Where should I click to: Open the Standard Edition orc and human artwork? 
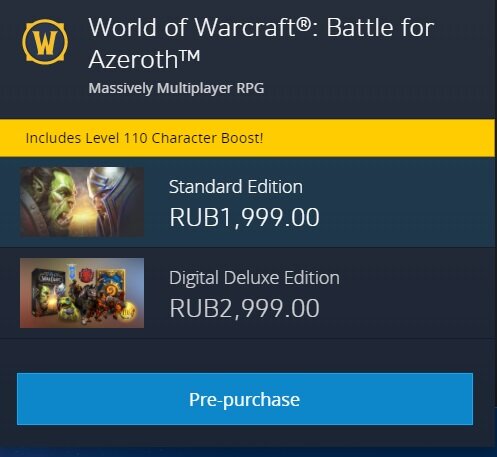coord(82,202)
